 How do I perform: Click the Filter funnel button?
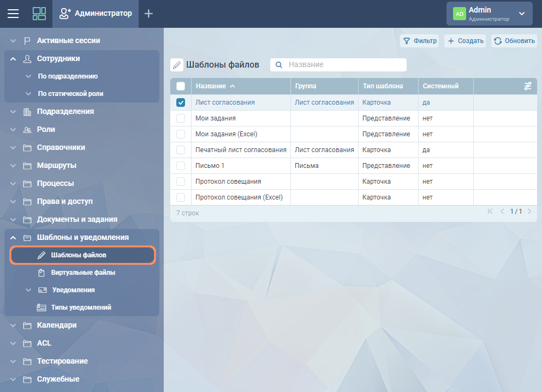click(x=420, y=41)
